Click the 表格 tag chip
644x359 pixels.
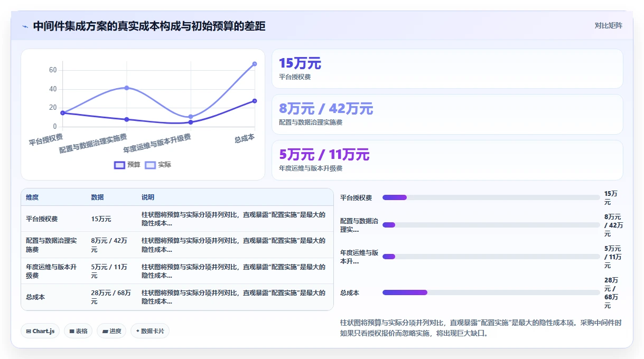tap(78, 331)
